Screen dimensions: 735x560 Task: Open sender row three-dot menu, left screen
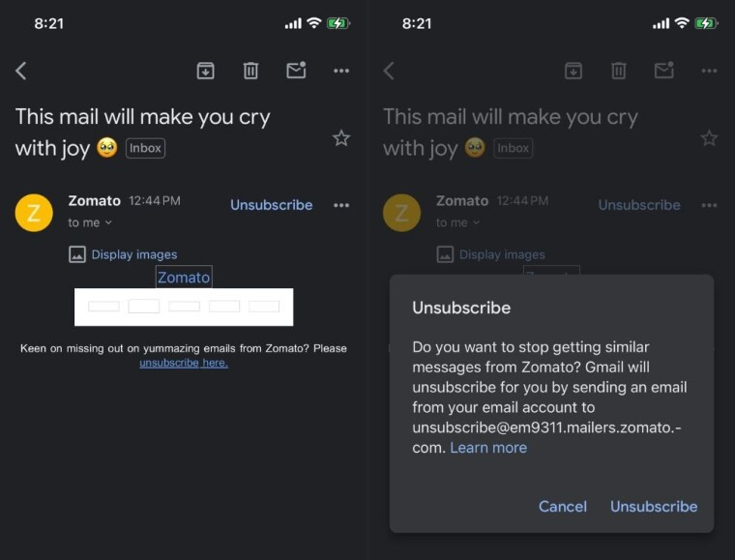(341, 205)
